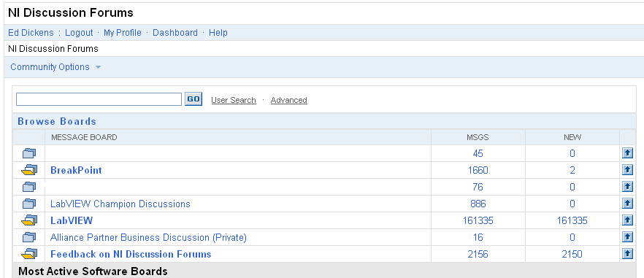Open the Help link in header
The width and height of the screenshot is (644, 278).
click(218, 33)
